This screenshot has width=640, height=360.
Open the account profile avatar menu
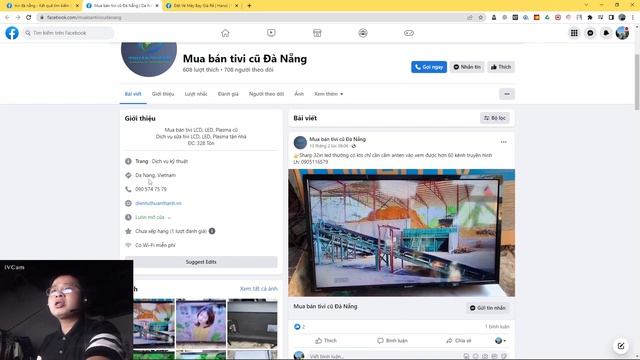click(622, 33)
